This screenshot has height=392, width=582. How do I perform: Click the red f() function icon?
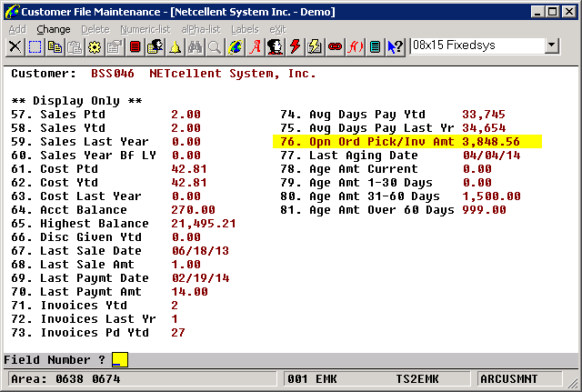click(356, 47)
